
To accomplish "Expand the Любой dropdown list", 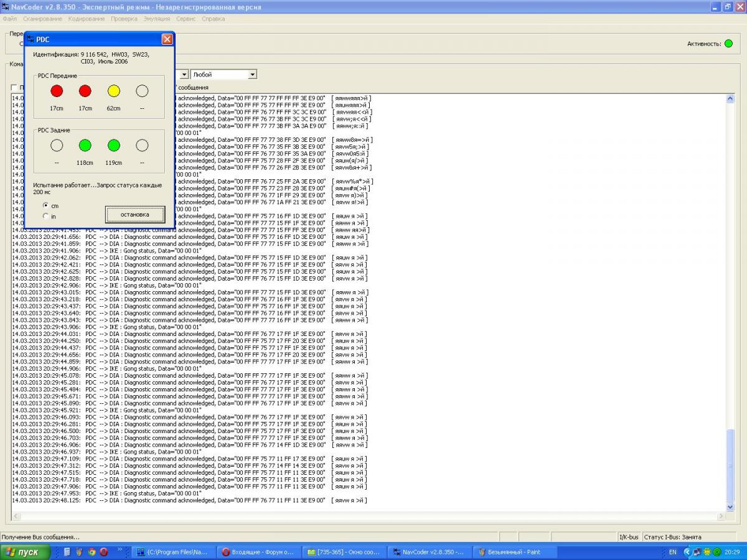I will click(x=252, y=75).
